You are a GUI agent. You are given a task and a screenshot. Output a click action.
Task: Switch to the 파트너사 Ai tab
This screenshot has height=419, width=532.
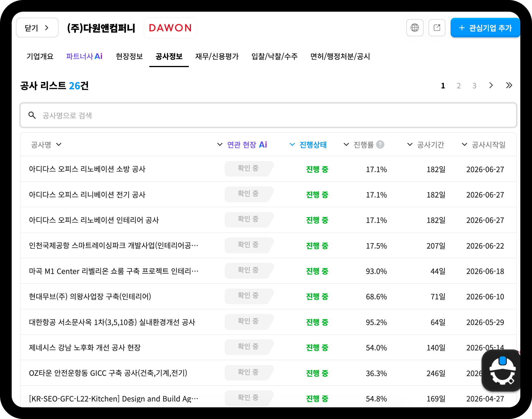pyautogui.click(x=84, y=56)
